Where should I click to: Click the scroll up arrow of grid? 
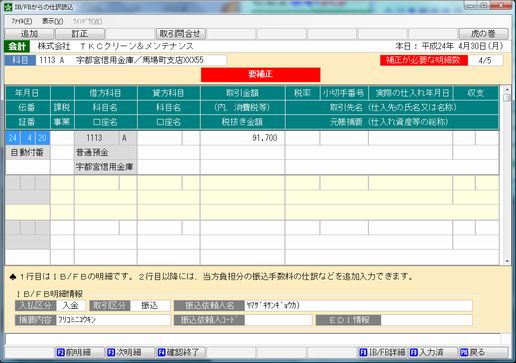pyautogui.click(x=507, y=90)
